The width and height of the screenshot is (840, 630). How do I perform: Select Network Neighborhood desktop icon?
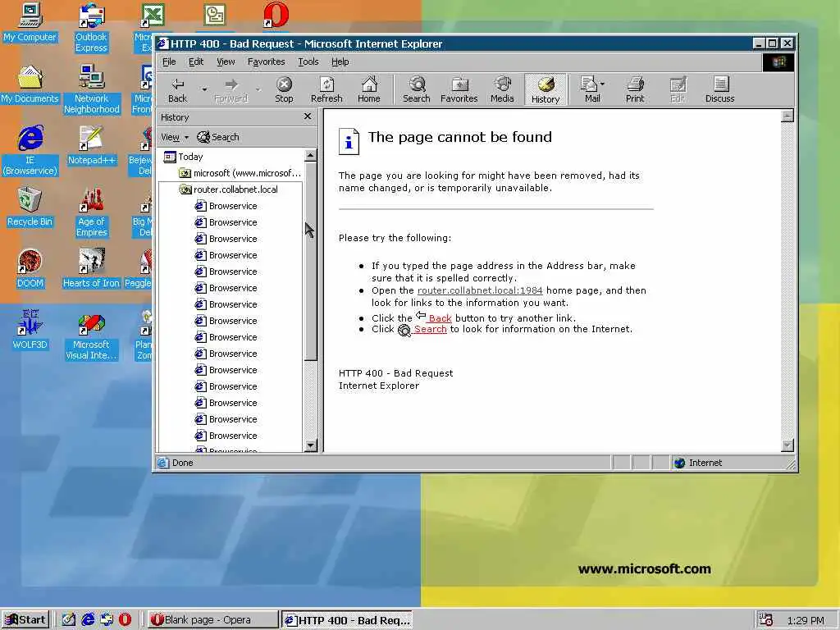[x=91, y=89]
